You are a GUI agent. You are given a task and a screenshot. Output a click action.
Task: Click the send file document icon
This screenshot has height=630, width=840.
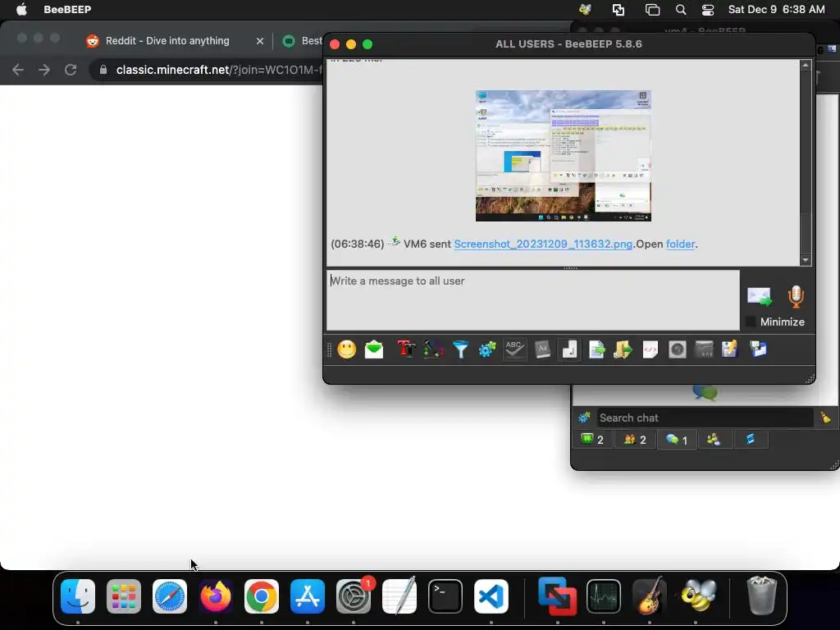596,349
